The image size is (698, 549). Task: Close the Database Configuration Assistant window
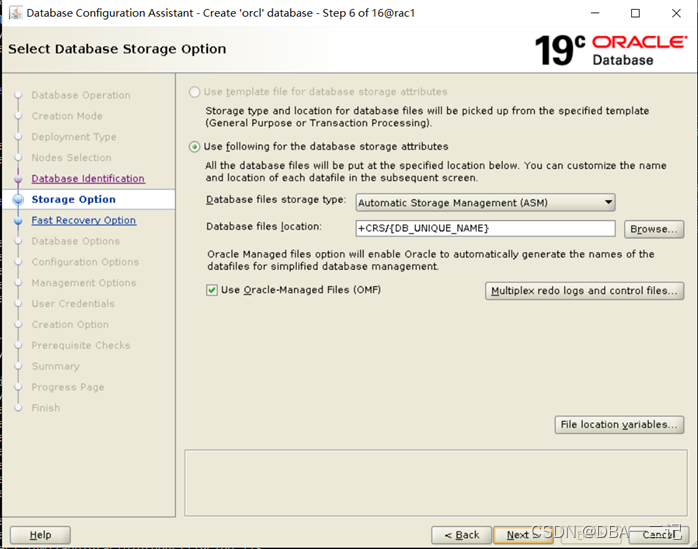676,13
